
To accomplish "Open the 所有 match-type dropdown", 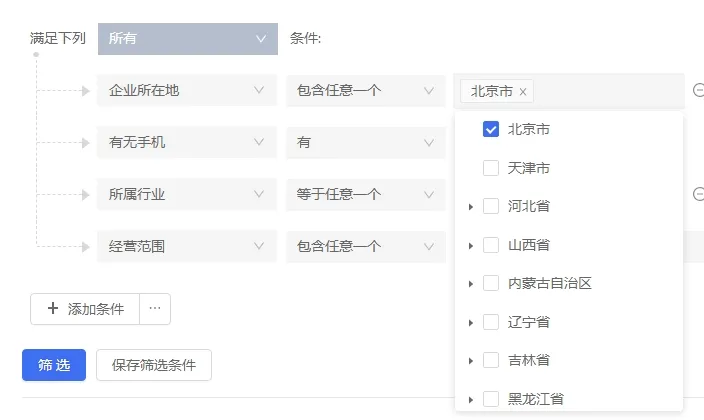I will coord(188,39).
